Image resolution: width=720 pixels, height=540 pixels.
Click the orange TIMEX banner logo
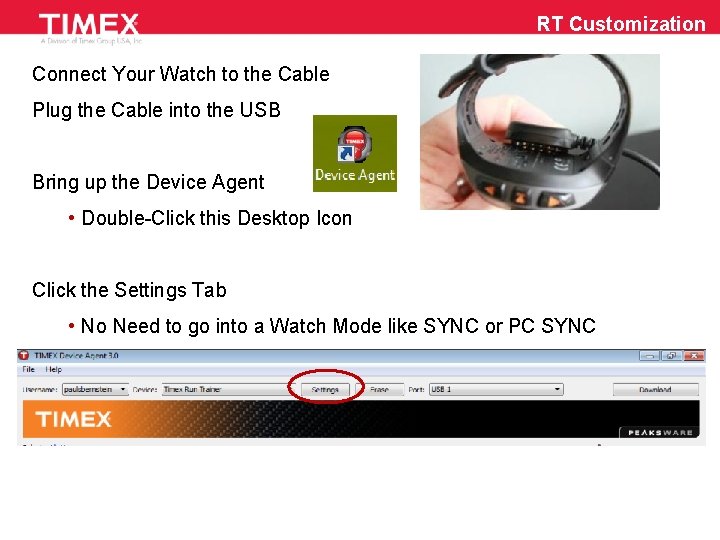[x=74, y=419]
